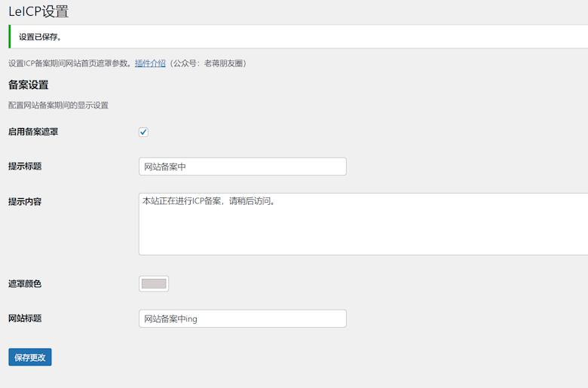Click the 网站标题 label
The height and width of the screenshot is (388, 588).
25,319
